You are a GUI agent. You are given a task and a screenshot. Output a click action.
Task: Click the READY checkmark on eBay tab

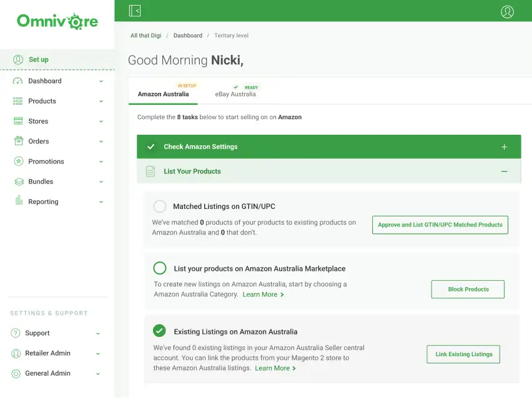[x=236, y=87]
